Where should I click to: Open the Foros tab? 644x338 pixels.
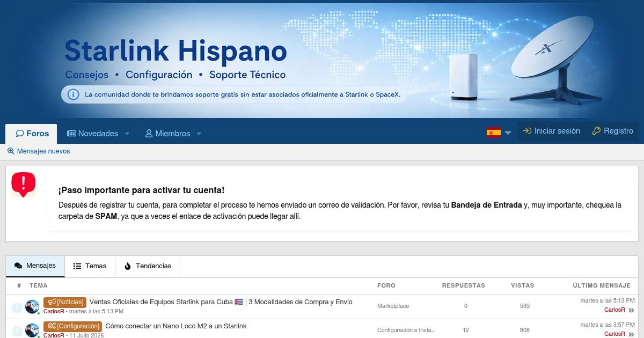point(32,134)
